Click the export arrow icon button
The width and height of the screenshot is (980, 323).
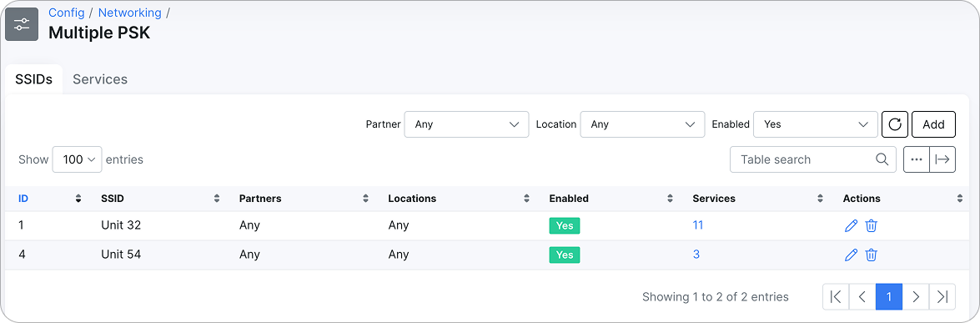pos(942,159)
